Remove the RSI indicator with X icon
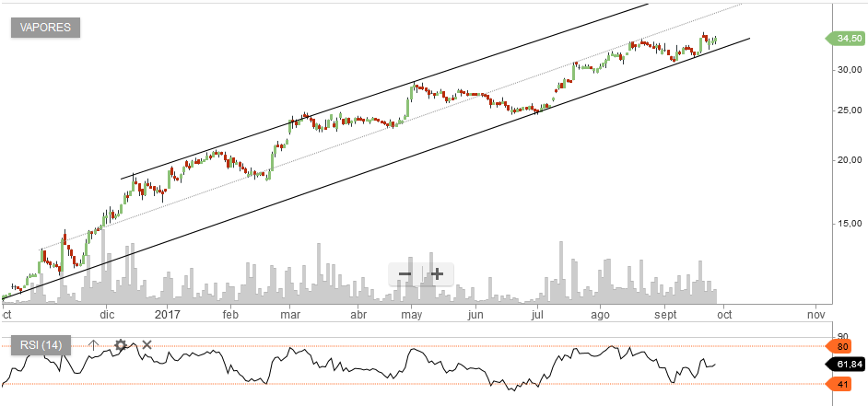 tap(147, 345)
